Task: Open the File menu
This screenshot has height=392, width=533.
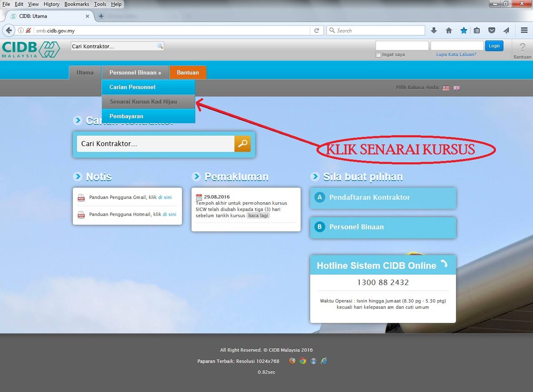Action: click(x=6, y=4)
